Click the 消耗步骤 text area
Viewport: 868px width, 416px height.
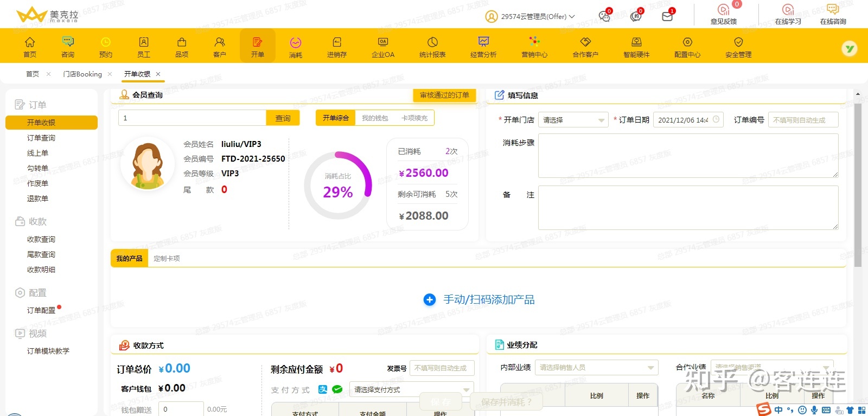pyautogui.click(x=688, y=156)
